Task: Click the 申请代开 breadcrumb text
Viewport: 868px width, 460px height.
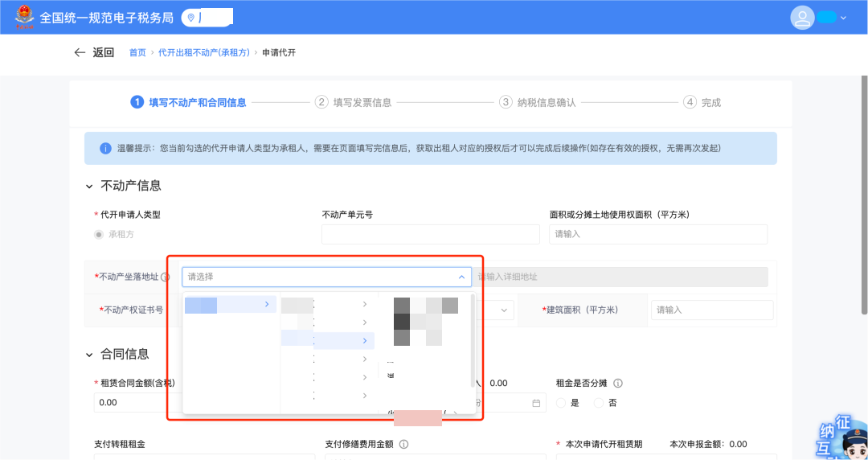Action: click(x=278, y=52)
